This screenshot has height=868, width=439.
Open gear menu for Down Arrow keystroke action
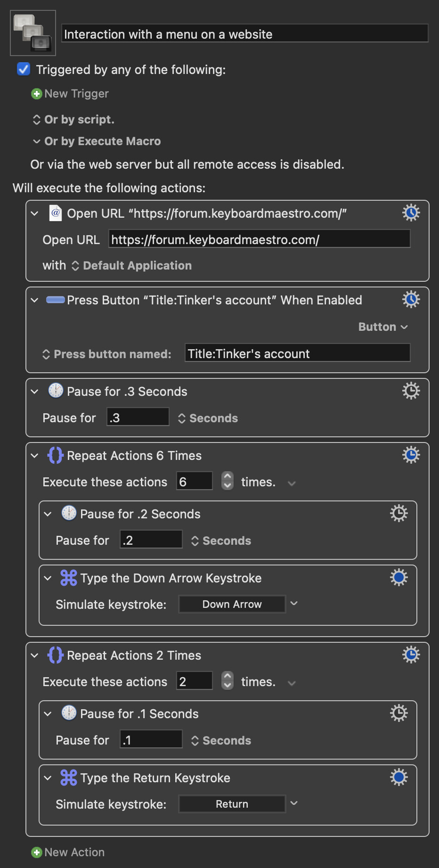(398, 578)
